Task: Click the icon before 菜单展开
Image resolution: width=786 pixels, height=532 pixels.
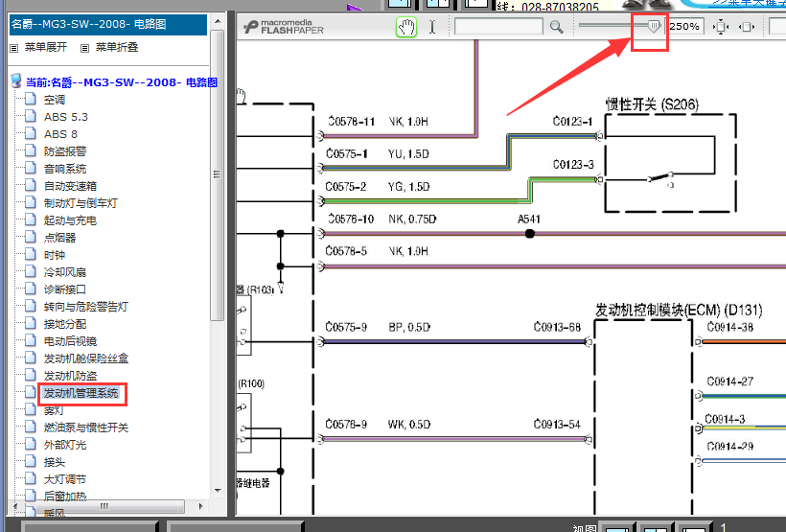Action: point(14,48)
